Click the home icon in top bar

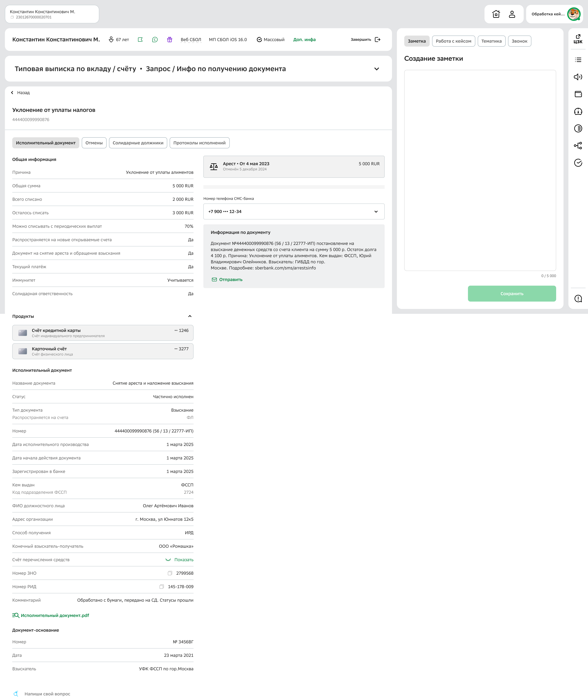pos(496,14)
